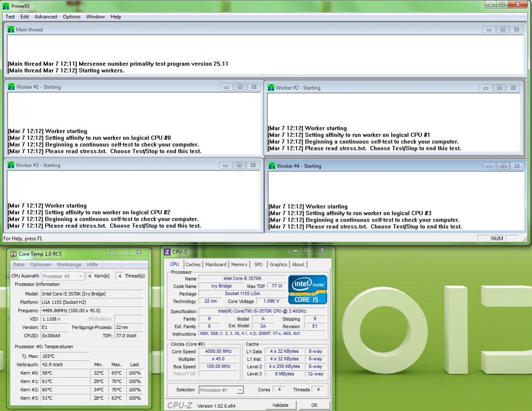Open the Datei menu in Core Temp
This screenshot has width=532, height=411.
[18, 265]
